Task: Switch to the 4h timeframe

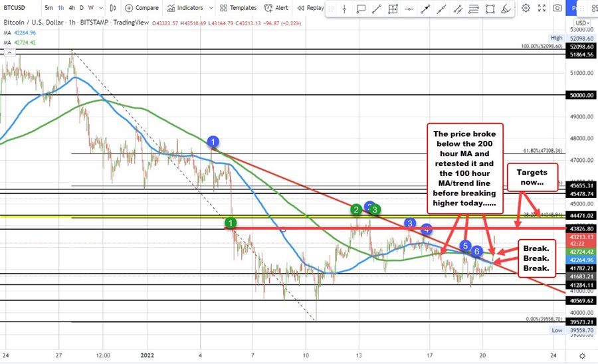Action: click(71, 8)
